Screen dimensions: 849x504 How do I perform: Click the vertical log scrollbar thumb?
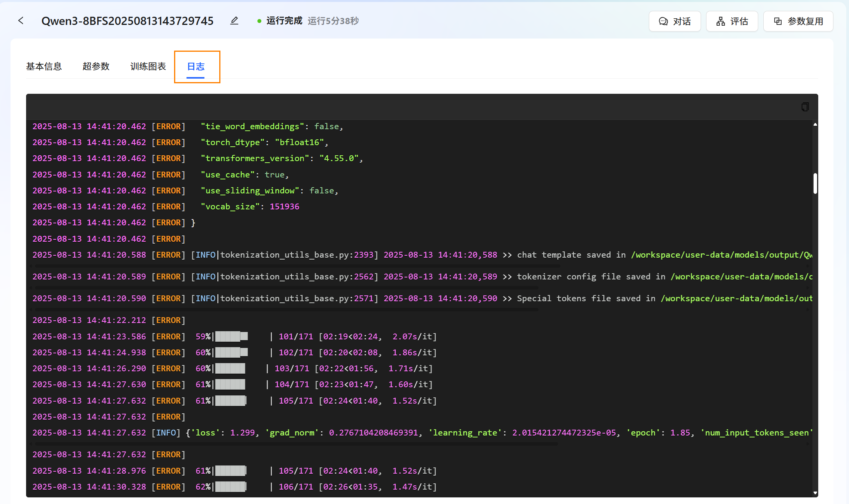click(x=815, y=183)
